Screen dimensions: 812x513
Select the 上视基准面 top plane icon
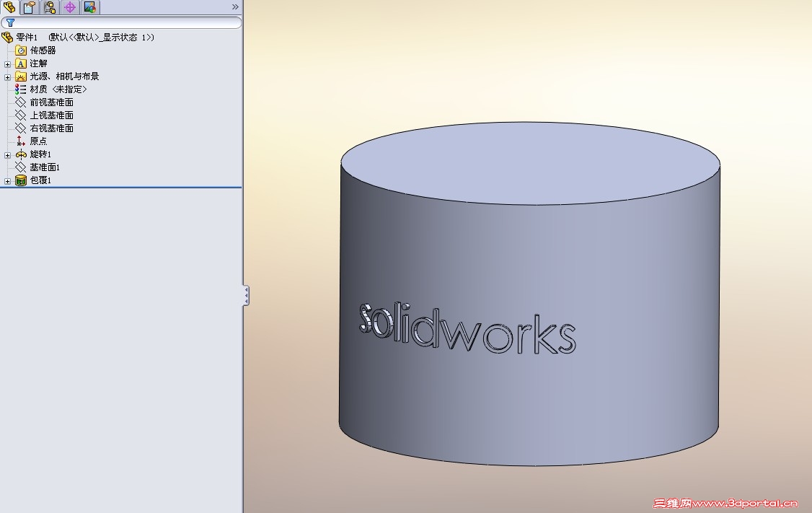coord(20,115)
